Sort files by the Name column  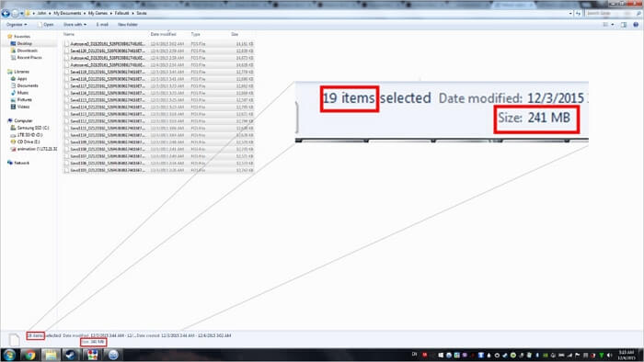coord(69,34)
